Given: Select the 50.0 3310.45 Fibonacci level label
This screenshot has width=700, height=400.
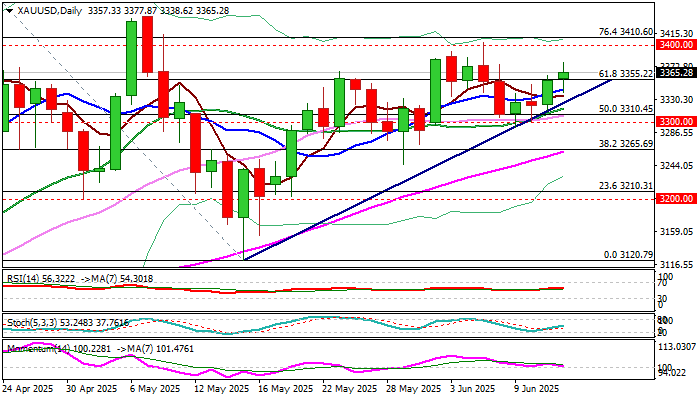Looking at the screenshot, I should tap(625, 109).
